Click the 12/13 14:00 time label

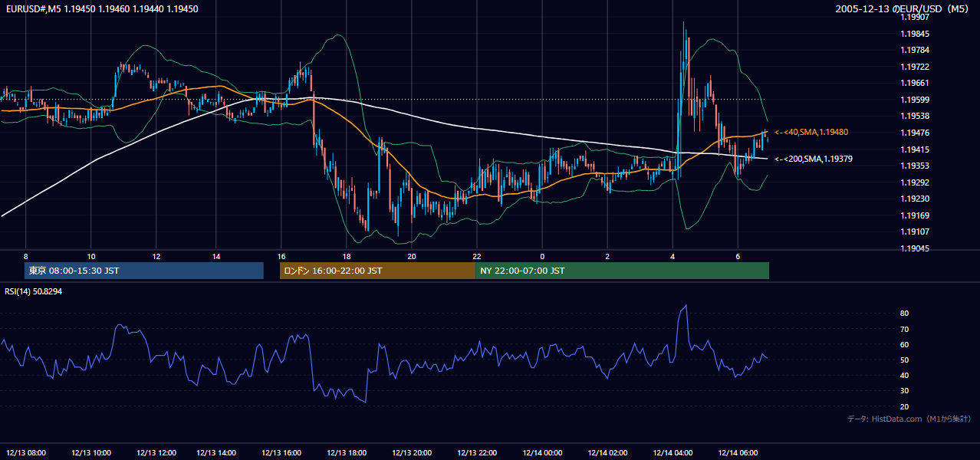(x=216, y=452)
